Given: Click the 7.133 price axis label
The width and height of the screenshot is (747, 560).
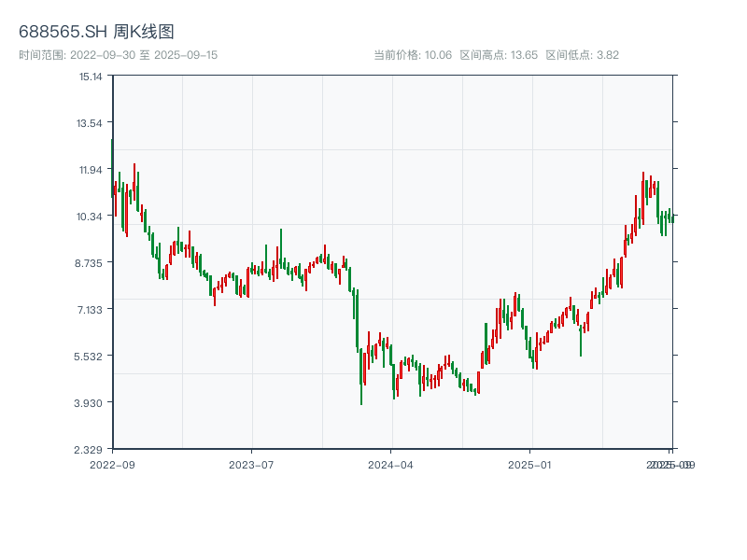Looking at the screenshot, I should click(x=91, y=309).
